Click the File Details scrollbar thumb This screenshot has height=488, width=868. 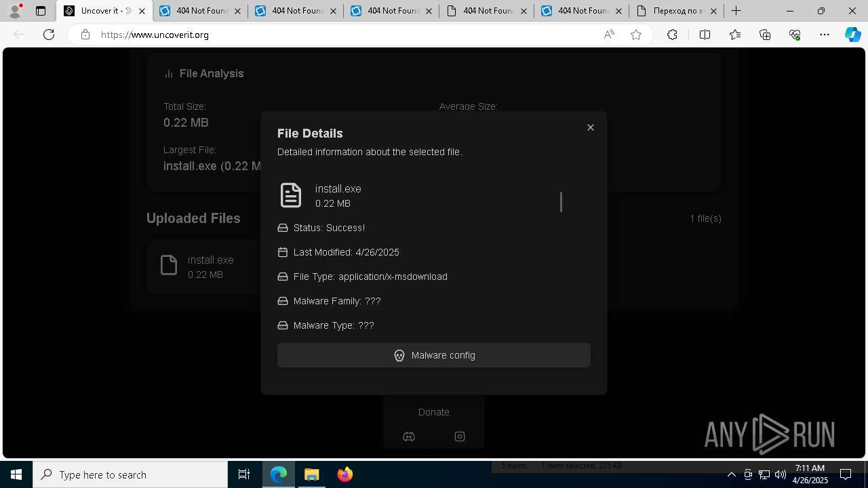click(x=561, y=202)
